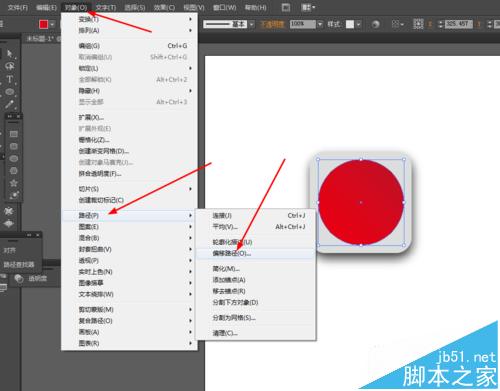The width and height of the screenshot is (500, 391).
Task: Choose Rounded Rectangle tool in floating panel
Action: [x=14, y=146]
